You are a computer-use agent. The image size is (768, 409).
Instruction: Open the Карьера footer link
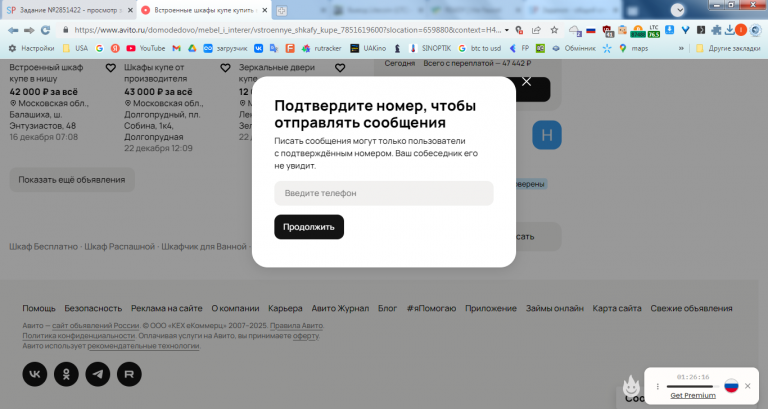285,308
